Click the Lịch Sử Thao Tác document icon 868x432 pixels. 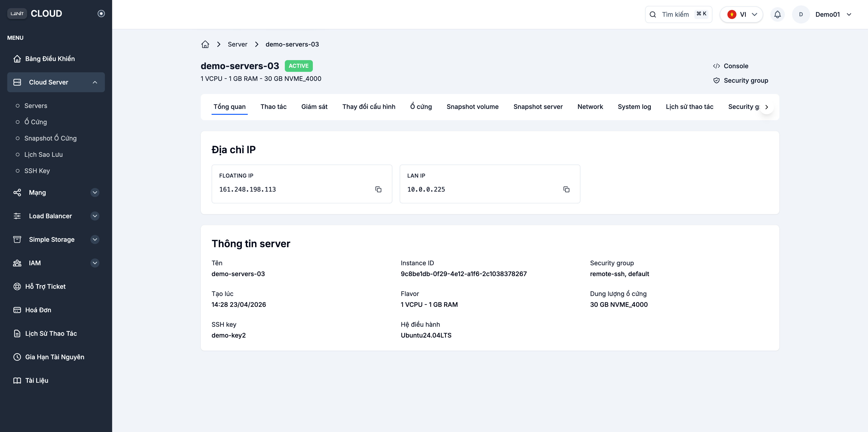[x=17, y=334]
